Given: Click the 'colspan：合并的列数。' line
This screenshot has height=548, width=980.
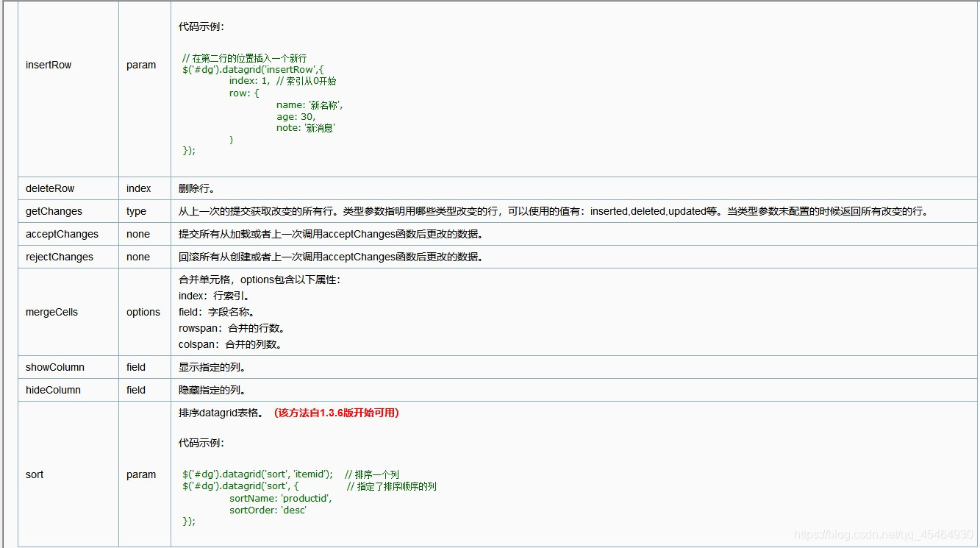Looking at the screenshot, I should point(230,344).
